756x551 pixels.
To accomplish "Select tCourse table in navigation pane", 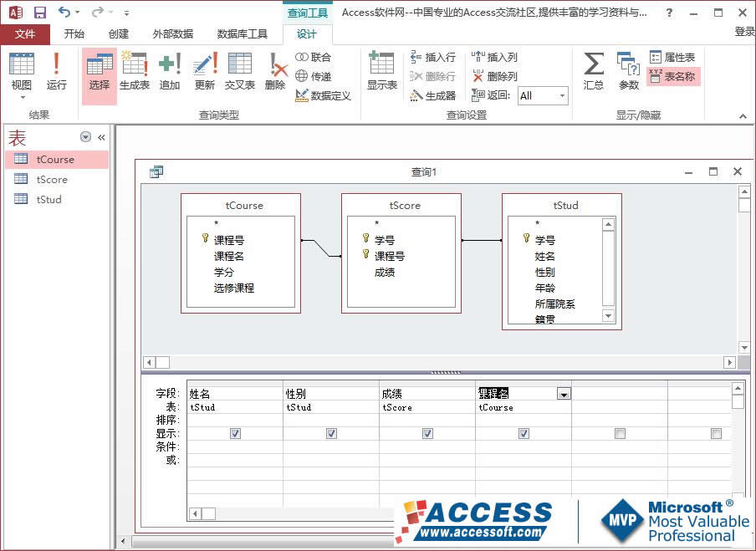I will 57,160.
